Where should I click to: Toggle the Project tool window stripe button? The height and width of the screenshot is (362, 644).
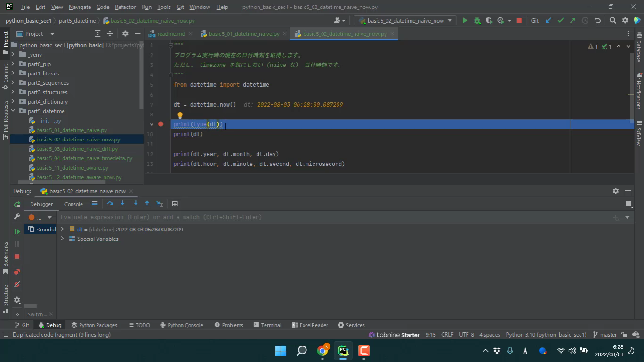tap(6, 42)
